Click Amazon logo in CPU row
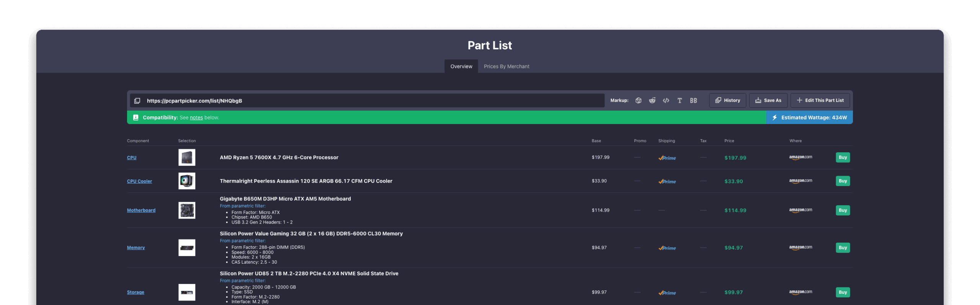This screenshot has height=305, width=980. coord(800,157)
